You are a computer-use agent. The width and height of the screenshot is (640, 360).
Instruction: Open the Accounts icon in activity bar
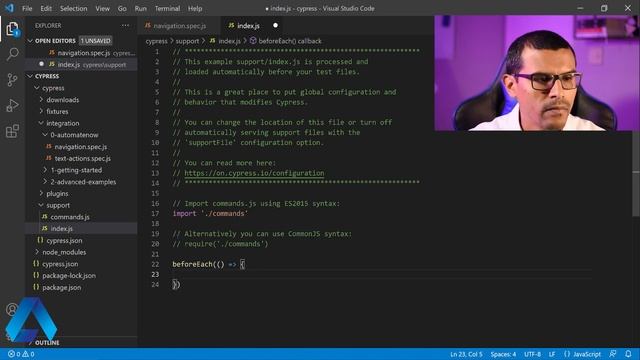tap(12, 309)
